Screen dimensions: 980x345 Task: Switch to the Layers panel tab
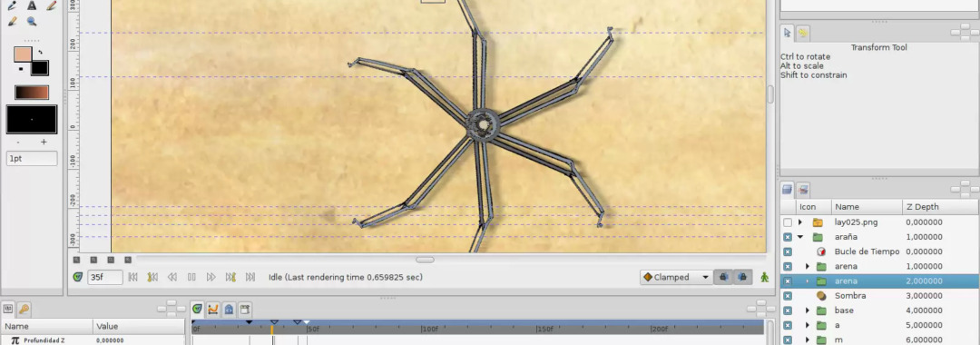click(x=788, y=190)
